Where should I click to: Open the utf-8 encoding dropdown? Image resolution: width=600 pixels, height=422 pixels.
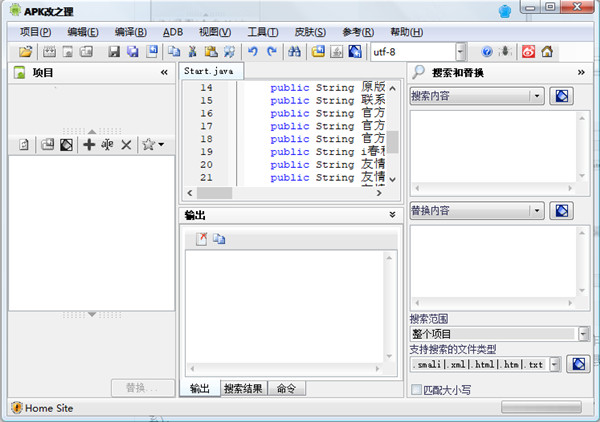(460, 51)
